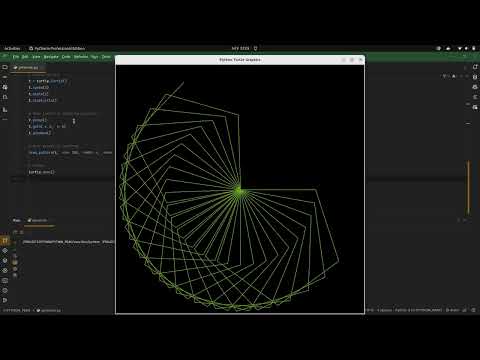Click the spiral center on turtle canvas
The width and height of the screenshot is (480, 360).
(239, 191)
